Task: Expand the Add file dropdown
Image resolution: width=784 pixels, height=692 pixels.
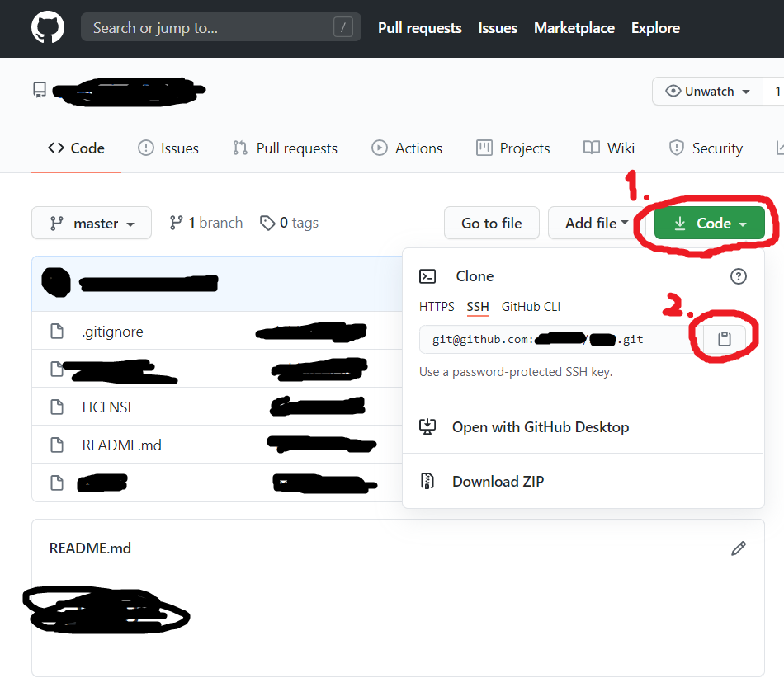Action: 597,223
